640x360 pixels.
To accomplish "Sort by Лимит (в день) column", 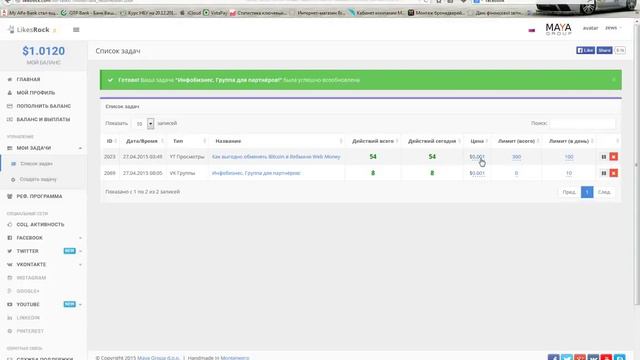I will (x=569, y=141).
